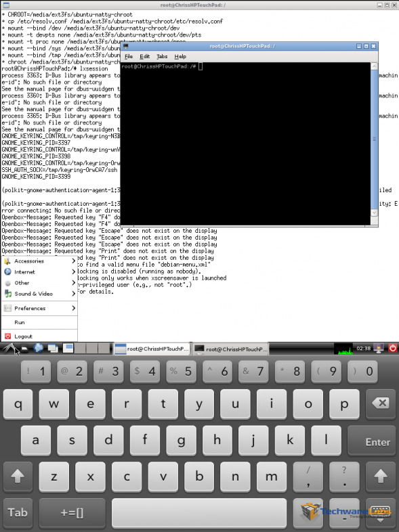
Task: Launch the web browser globe icon
Action: [39, 348]
